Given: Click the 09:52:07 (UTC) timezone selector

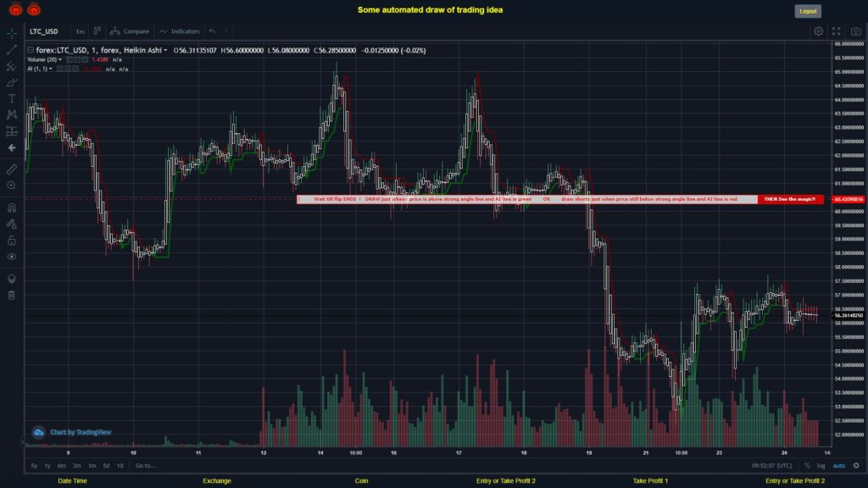Looking at the screenshot, I should pos(771,466).
